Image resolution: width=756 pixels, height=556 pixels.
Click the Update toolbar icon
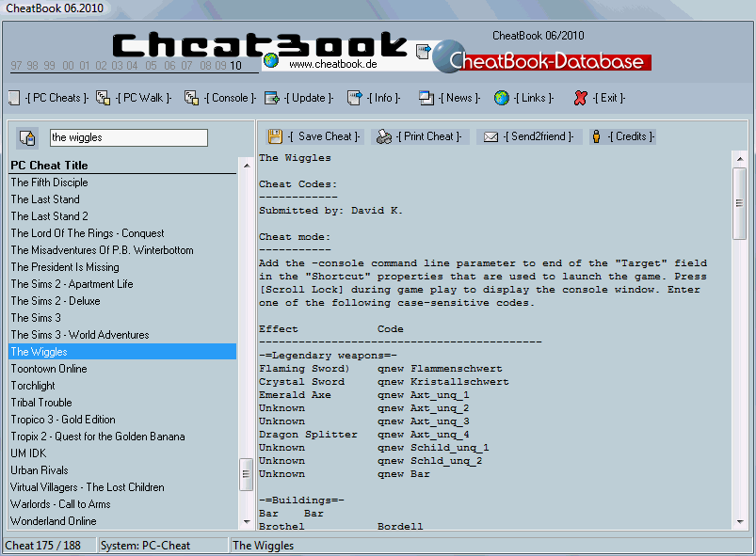272,98
